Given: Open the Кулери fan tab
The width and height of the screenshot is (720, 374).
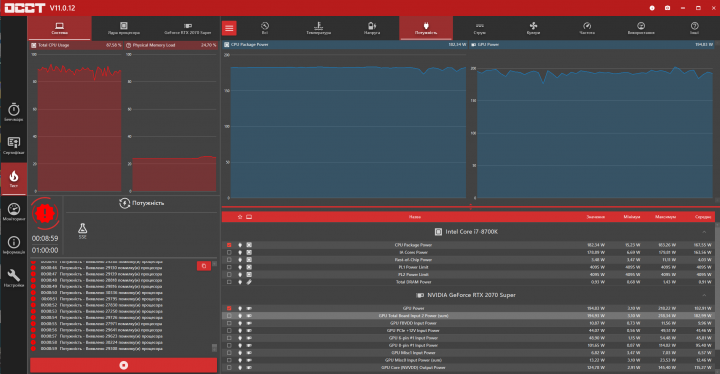Looking at the screenshot, I should tap(533, 28).
